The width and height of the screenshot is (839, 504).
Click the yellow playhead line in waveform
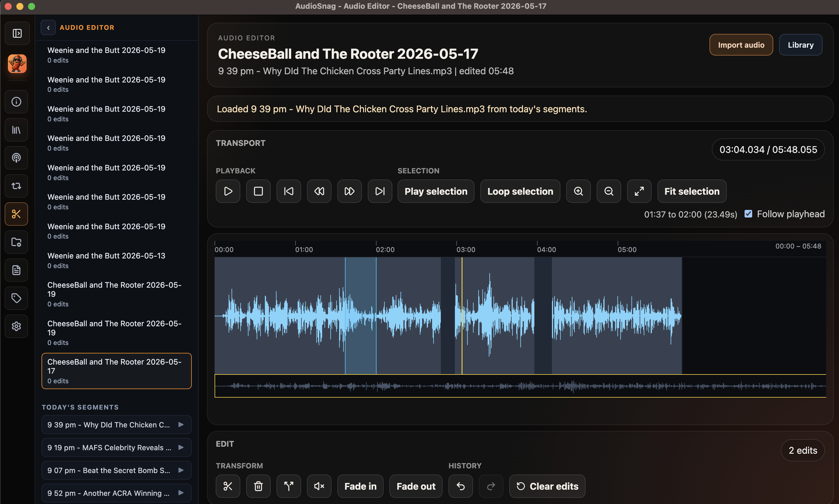click(x=462, y=315)
